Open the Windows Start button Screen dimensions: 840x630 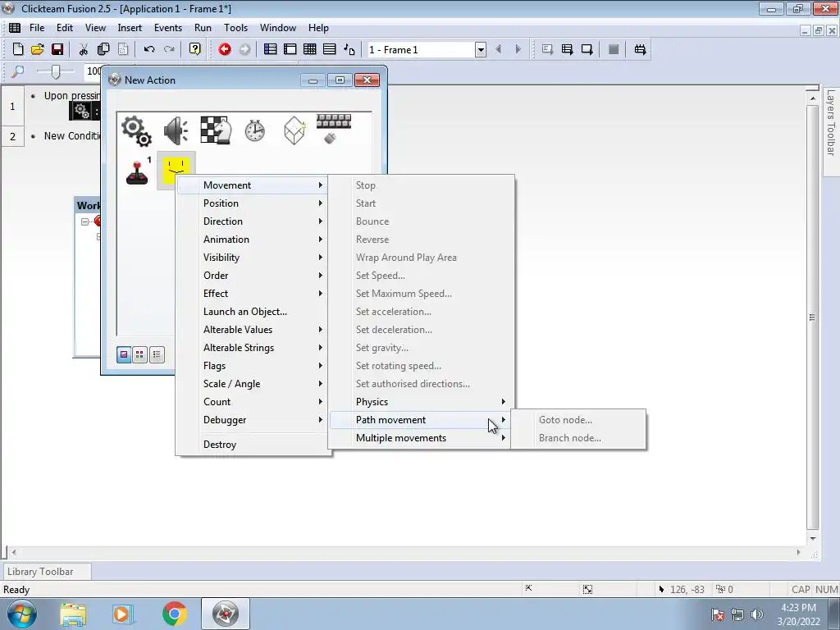click(21, 614)
